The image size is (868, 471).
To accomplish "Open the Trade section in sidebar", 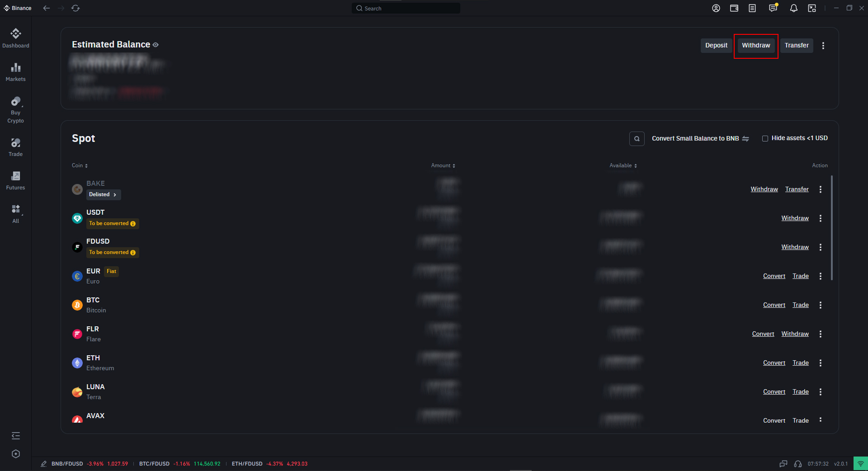I will pos(16,147).
